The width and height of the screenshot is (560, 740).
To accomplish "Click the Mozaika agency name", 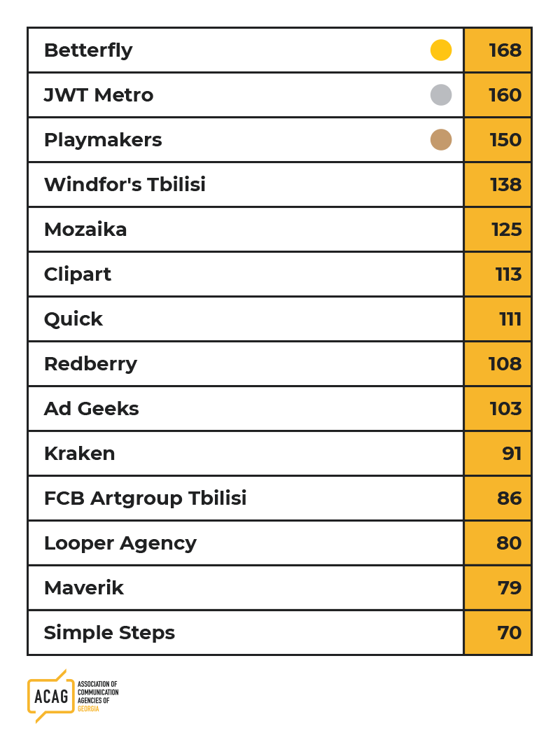I will pos(85,230).
